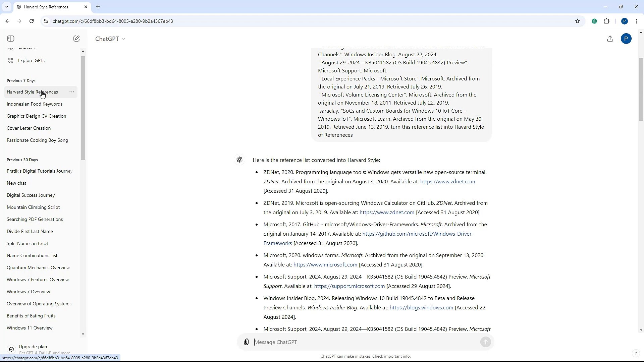
Task: Open browser extensions puzzle icon
Action: [607, 21]
